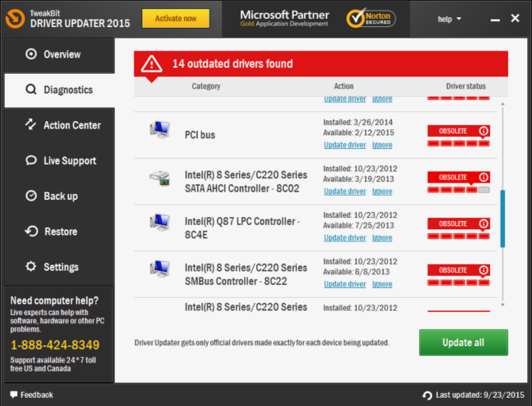Screen dimensions: 532x406
Task: Click the Diagnostics magnifier icon
Action: (x=31, y=89)
